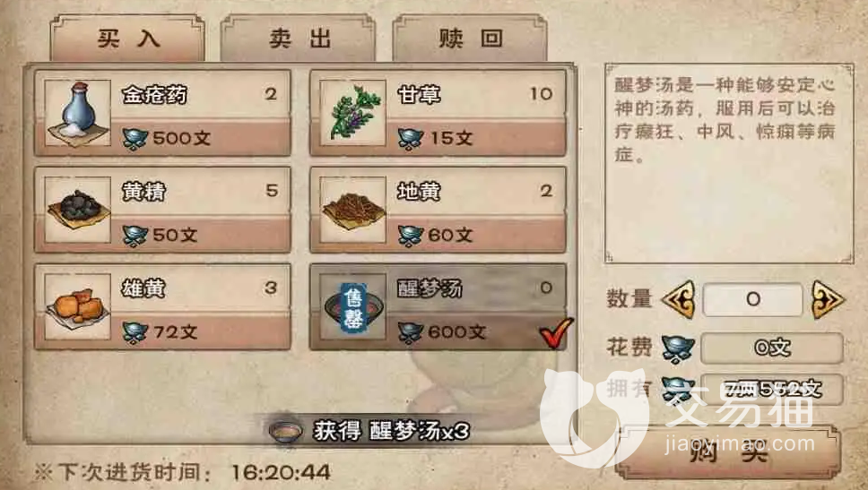Switch to the 赎回 tab
The height and width of the screenshot is (490, 868).
coord(470,38)
